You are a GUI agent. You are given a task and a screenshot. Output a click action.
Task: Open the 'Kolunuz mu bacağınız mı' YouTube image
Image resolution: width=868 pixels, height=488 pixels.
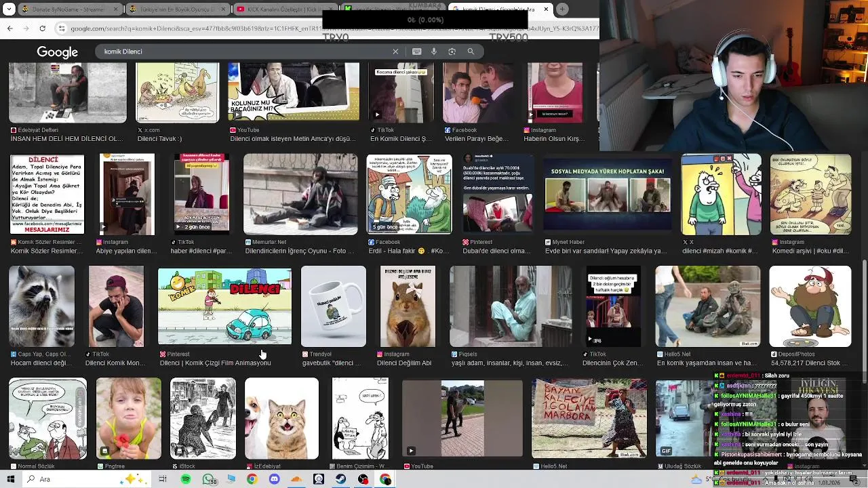294,92
